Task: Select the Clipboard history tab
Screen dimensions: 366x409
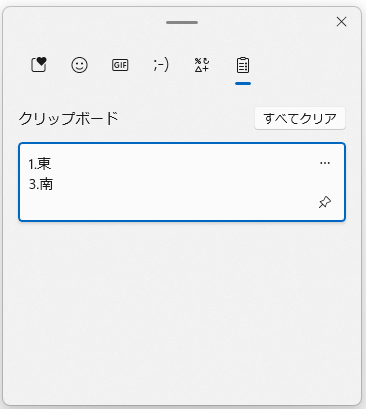Action: 243,65
